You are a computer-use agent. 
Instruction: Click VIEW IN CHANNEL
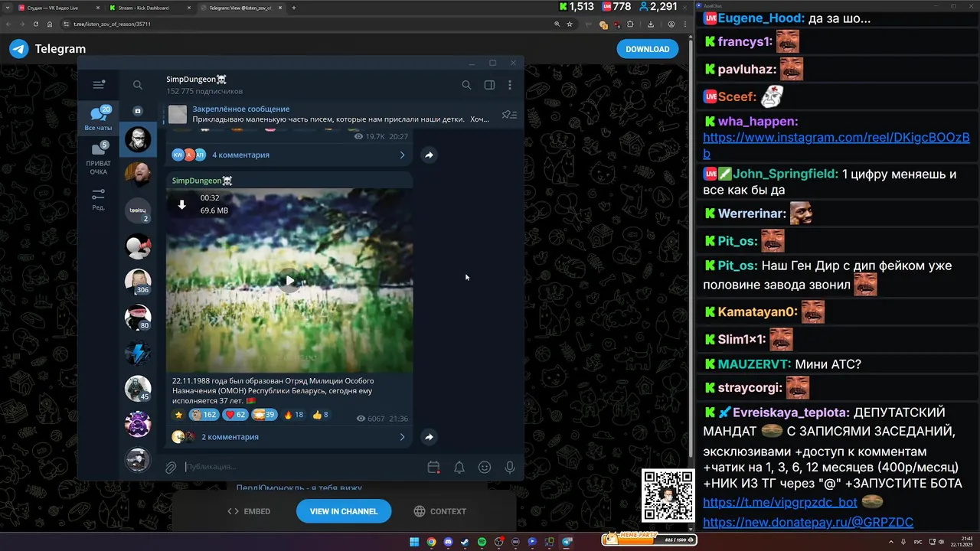[344, 511]
